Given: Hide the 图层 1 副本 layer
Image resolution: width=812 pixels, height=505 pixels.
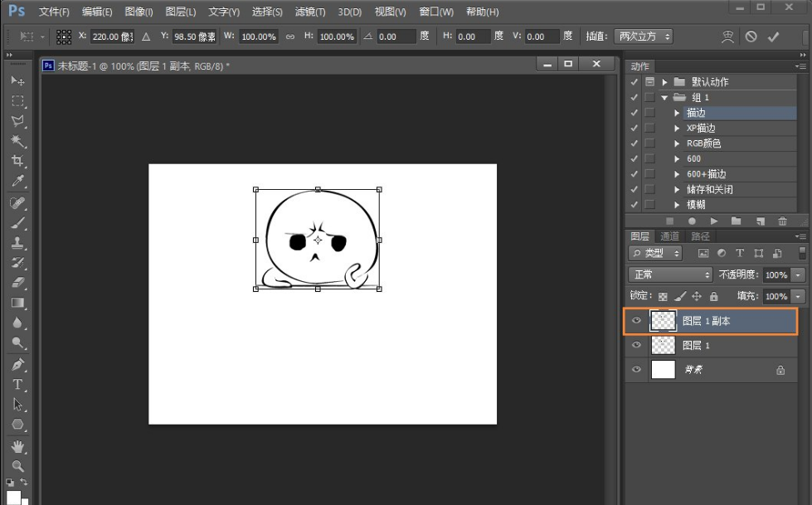Looking at the screenshot, I should [636, 321].
